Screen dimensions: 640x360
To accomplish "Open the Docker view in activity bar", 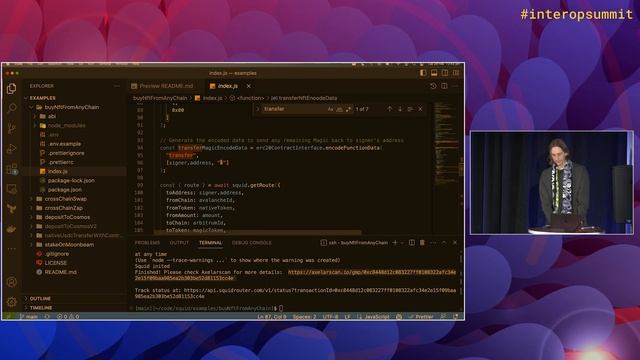I will [x=11, y=229].
